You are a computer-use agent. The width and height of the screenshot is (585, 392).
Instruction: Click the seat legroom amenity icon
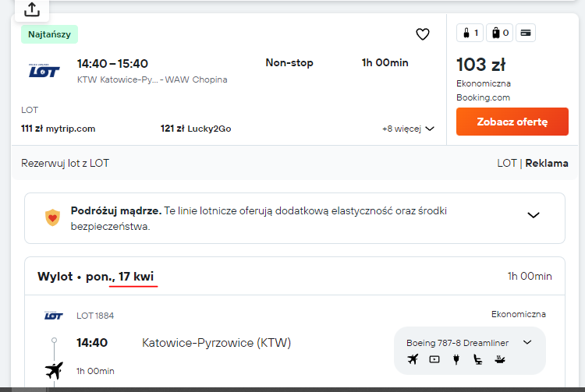(477, 359)
